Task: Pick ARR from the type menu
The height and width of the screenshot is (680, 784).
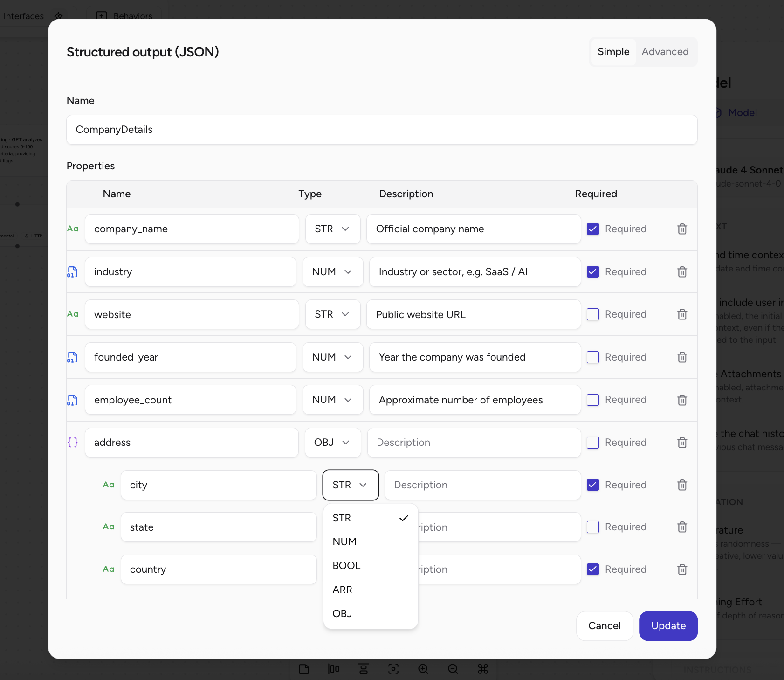Action: click(371, 590)
